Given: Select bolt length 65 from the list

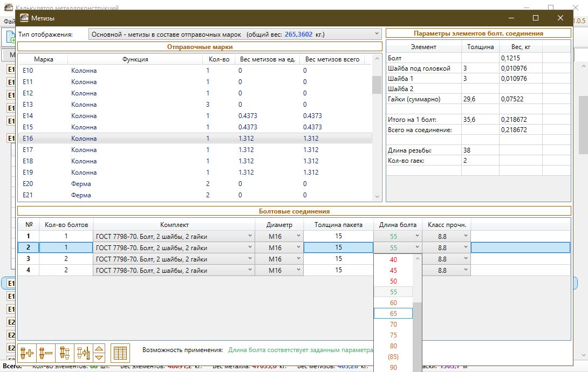Looking at the screenshot, I should coord(393,313).
